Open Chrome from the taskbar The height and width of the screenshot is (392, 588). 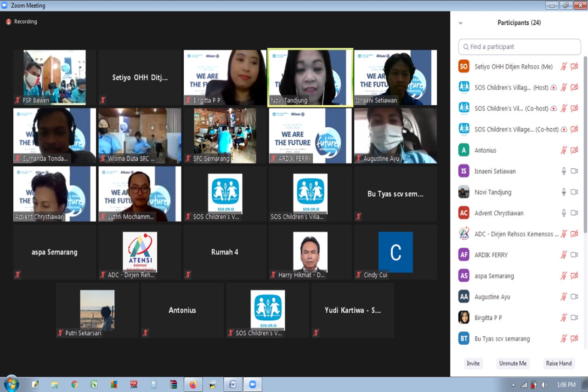tap(74, 384)
